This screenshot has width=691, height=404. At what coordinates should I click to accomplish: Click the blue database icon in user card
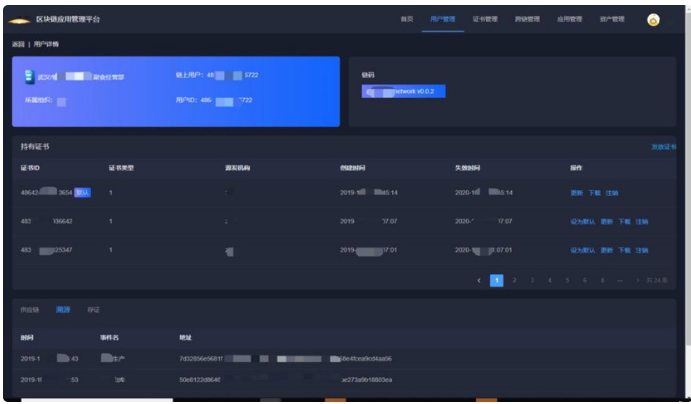tap(29, 76)
